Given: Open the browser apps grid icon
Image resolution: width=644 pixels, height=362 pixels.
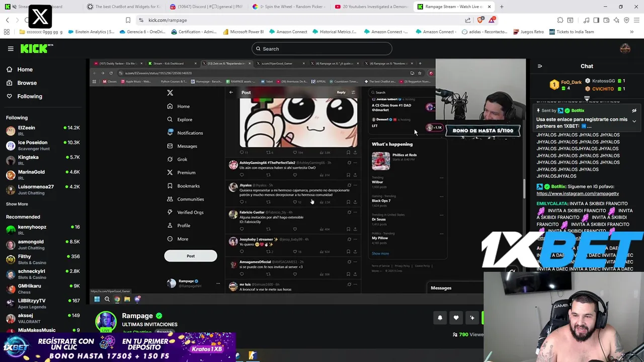Looking at the screenshot, I should point(7,32).
